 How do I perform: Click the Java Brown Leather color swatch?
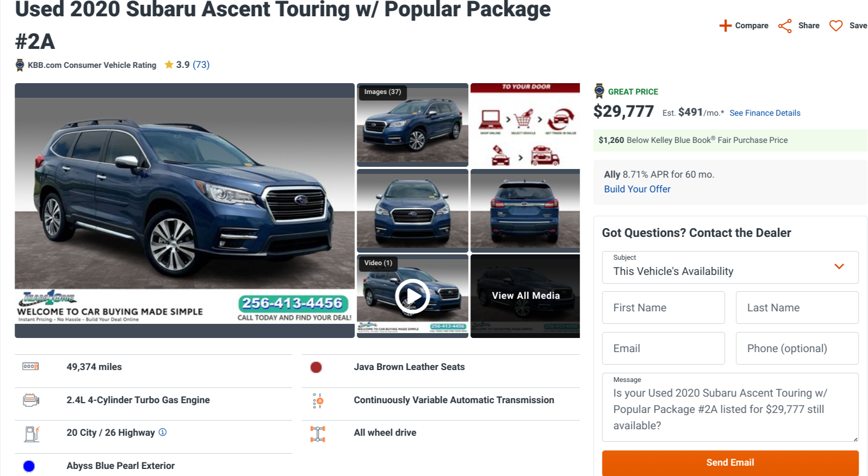click(316, 367)
